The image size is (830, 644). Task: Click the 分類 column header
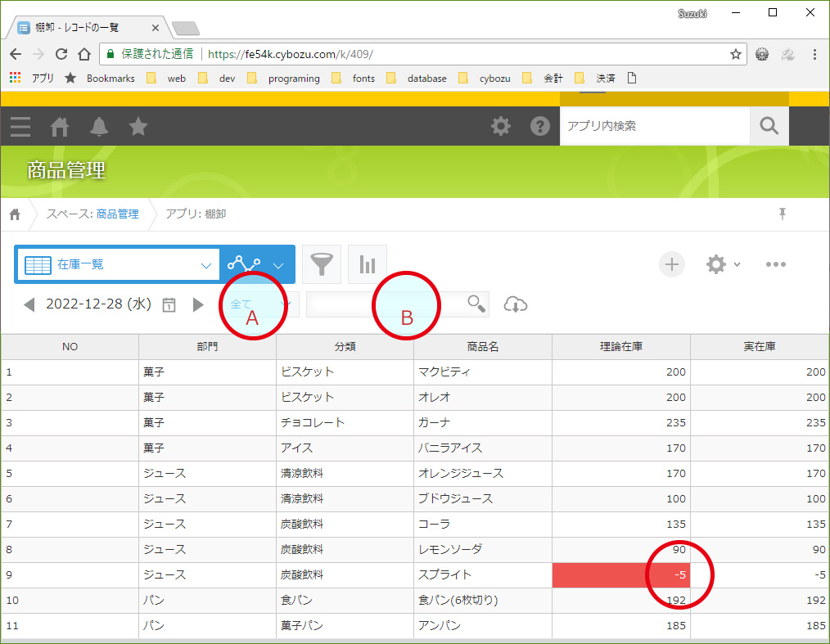pyautogui.click(x=345, y=347)
